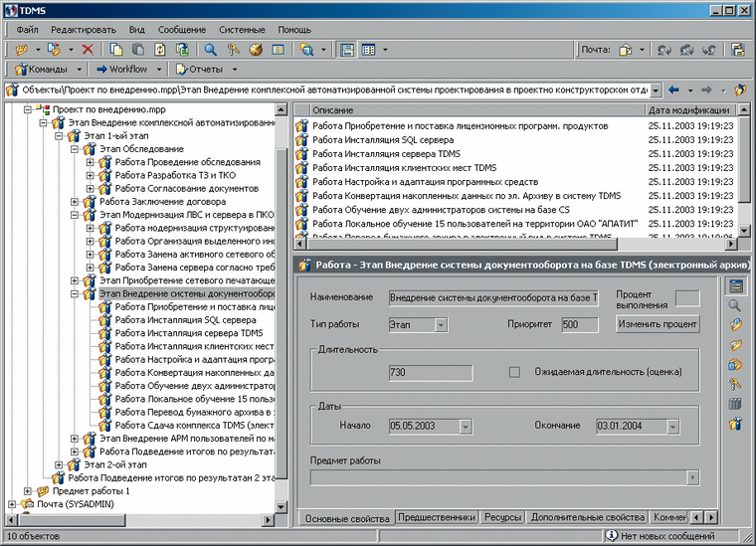Viewport: 756px width, 546px height.
Task: Click the edit object icon left of the red X
Action: coord(55,49)
